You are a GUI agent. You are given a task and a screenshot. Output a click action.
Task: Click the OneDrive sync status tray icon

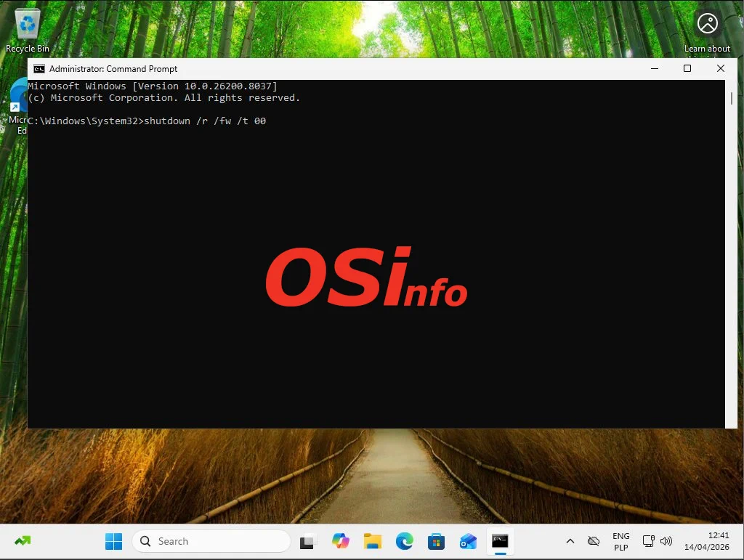click(594, 541)
